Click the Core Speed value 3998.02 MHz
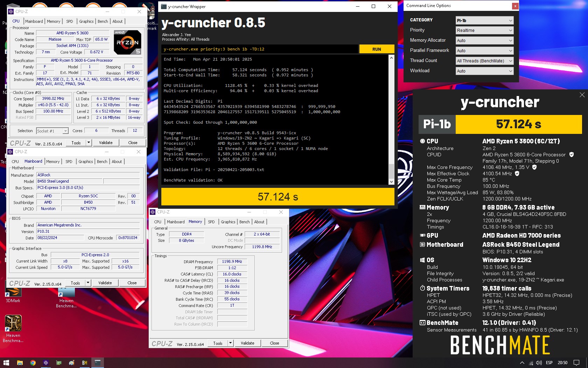This screenshot has height=368, width=588. pyautogui.click(x=53, y=99)
